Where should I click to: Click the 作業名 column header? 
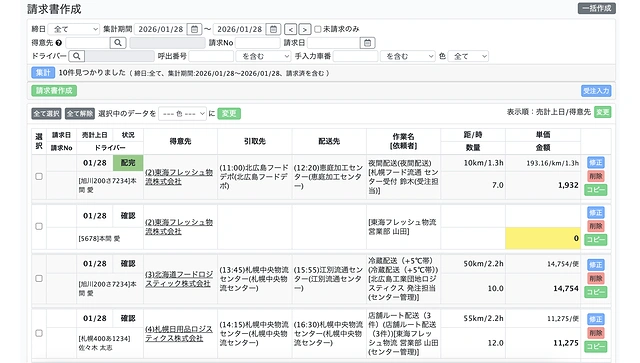tap(403, 141)
